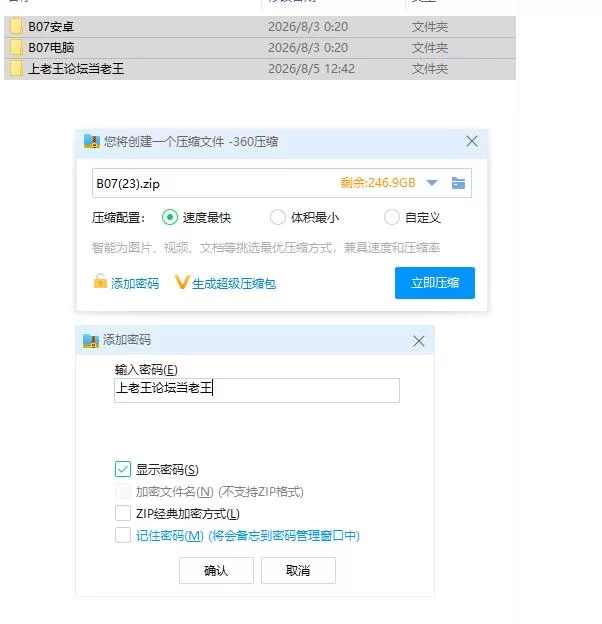
Task: Expand the archive path dropdown arrow
Action: click(432, 183)
